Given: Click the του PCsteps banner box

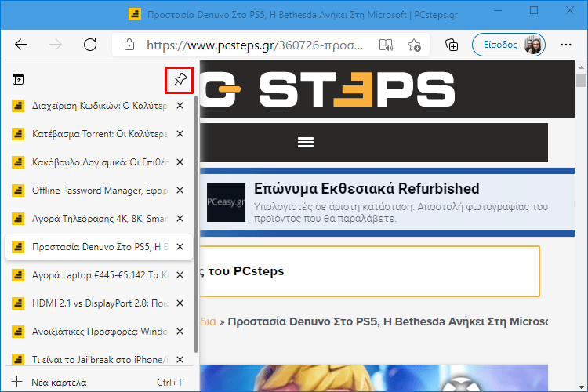Looking at the screenshot, I should (x=369, y=271).
